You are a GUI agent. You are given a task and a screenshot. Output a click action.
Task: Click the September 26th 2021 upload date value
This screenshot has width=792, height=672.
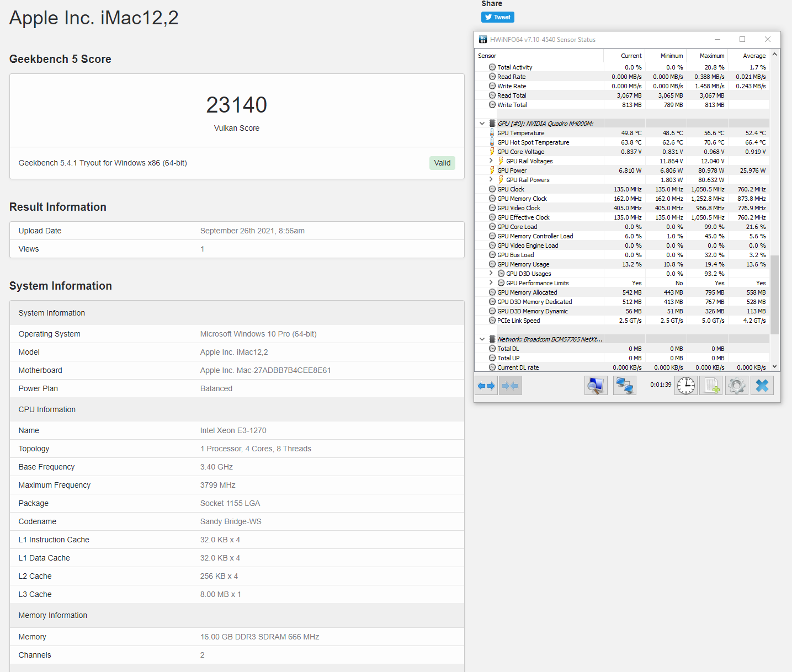[x=252, y=231]
